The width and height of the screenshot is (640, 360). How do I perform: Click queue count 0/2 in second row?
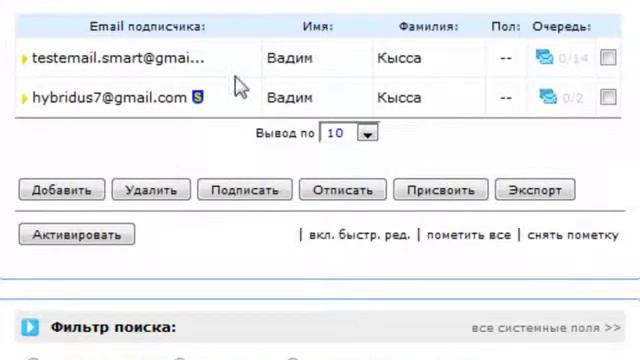tap(573, 98)
